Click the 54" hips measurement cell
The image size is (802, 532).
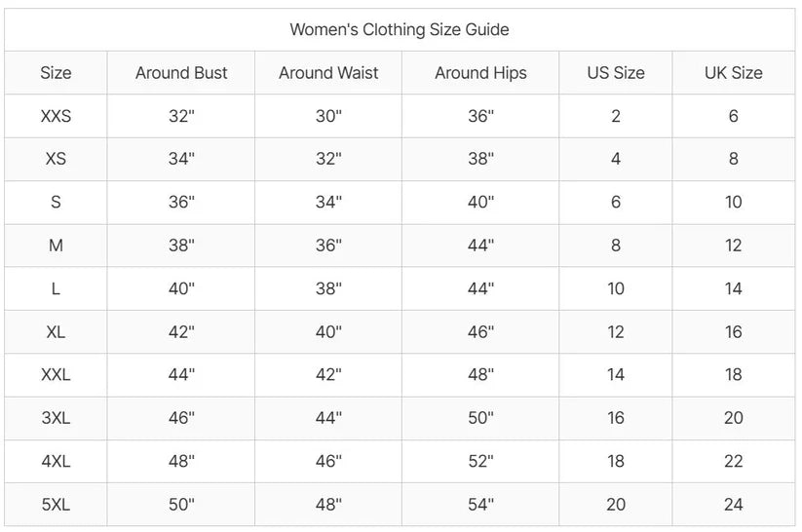(480, 505)
